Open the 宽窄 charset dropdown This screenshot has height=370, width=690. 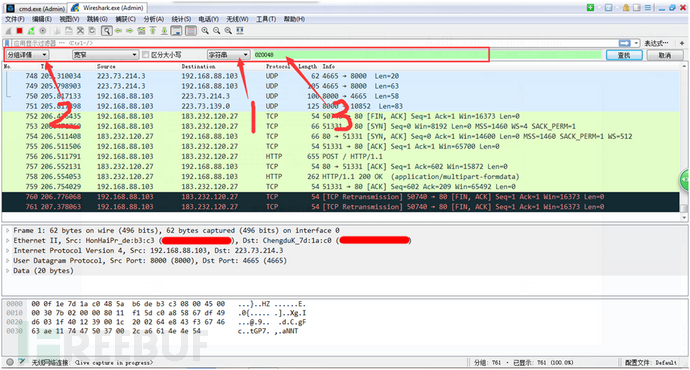click(105, 55)
